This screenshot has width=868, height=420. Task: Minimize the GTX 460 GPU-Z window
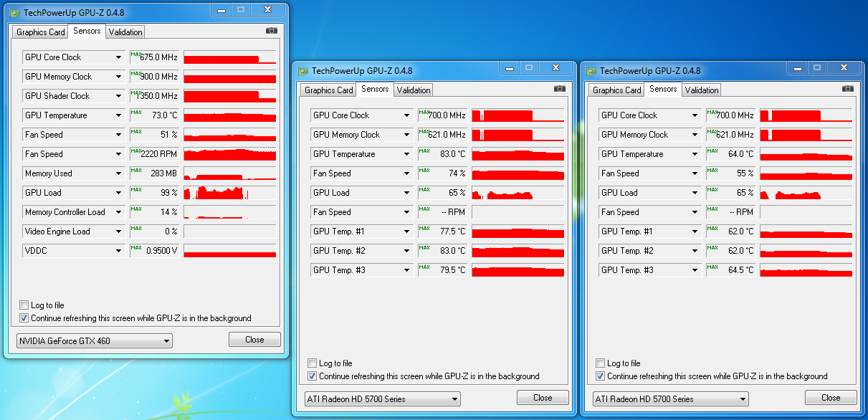click(220, 9)
